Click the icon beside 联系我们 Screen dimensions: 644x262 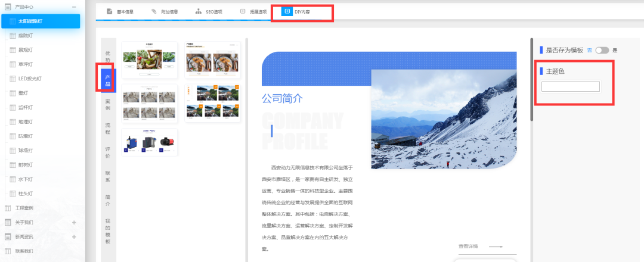point(8,251)
